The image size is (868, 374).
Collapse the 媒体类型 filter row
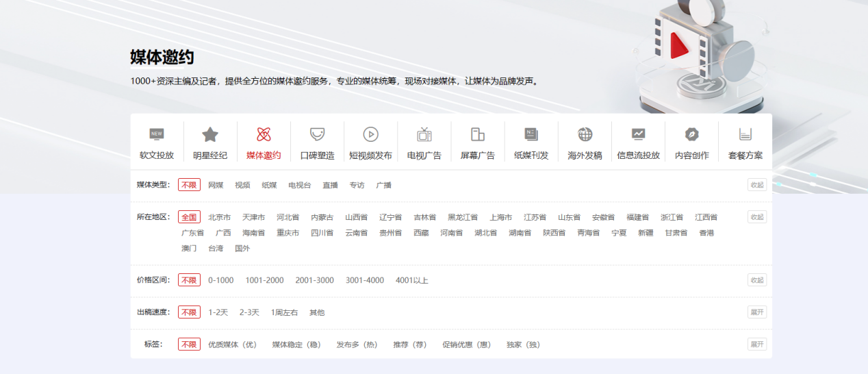pos(756,185)
